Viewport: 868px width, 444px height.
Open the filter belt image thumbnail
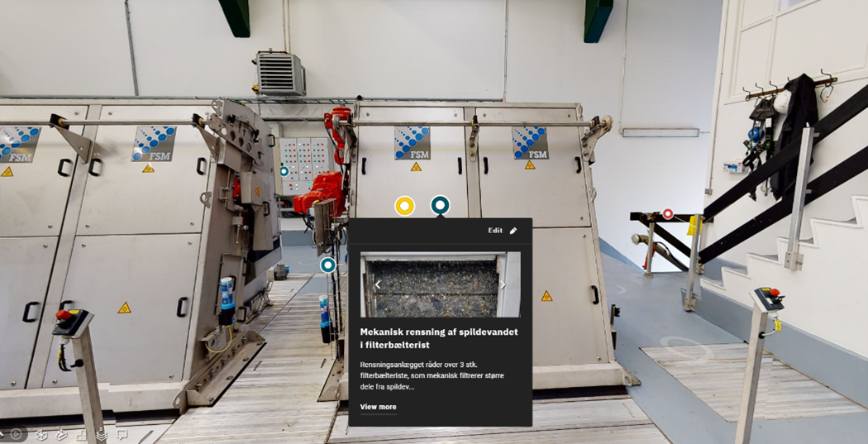click(440, 285)
